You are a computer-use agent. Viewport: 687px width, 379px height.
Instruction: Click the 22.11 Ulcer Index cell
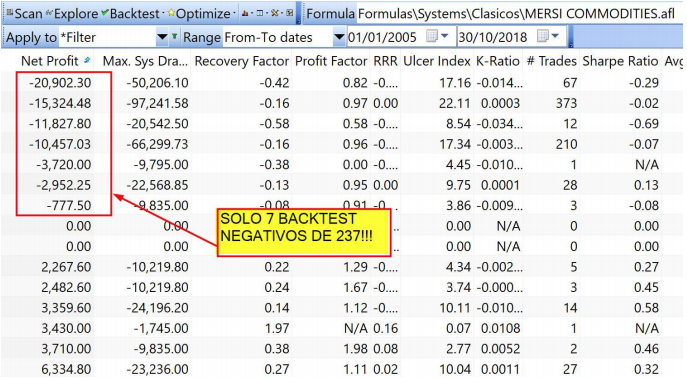coord(455,103)
